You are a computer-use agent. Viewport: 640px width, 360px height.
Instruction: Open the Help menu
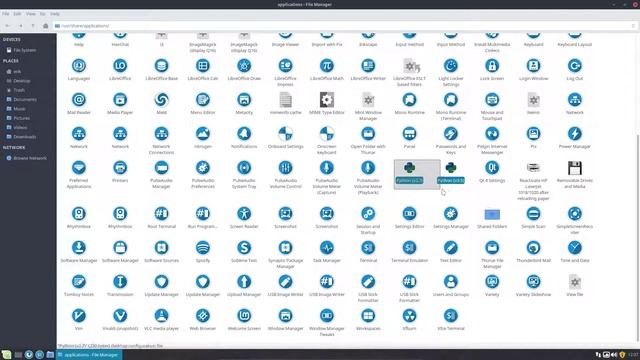(x=55, y=14)
